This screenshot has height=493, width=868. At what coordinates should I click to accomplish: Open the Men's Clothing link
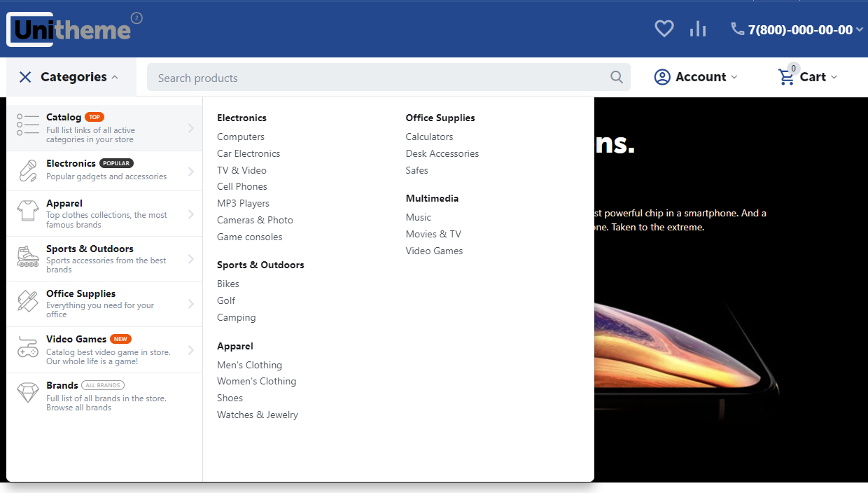pyautogui.click(x=249, y=365)
